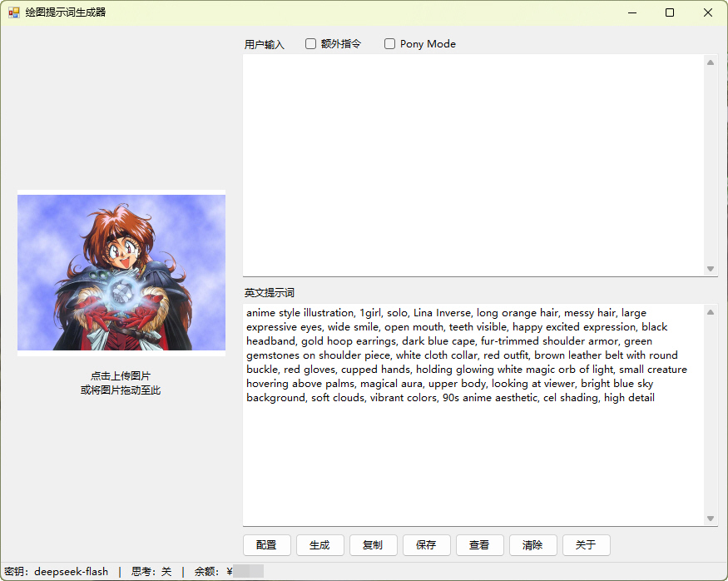Click the 用户输入 label
This screenshot has width=728, height=581.
265,45
